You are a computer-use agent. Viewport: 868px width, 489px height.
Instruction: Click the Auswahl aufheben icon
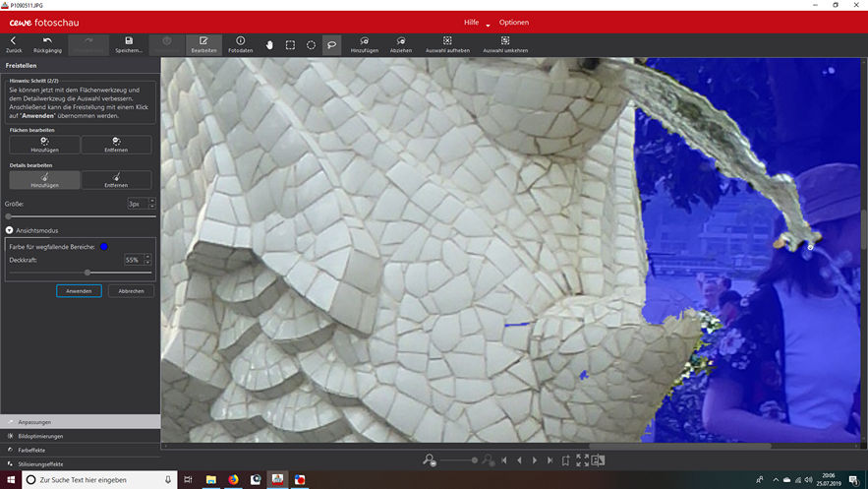447,41
